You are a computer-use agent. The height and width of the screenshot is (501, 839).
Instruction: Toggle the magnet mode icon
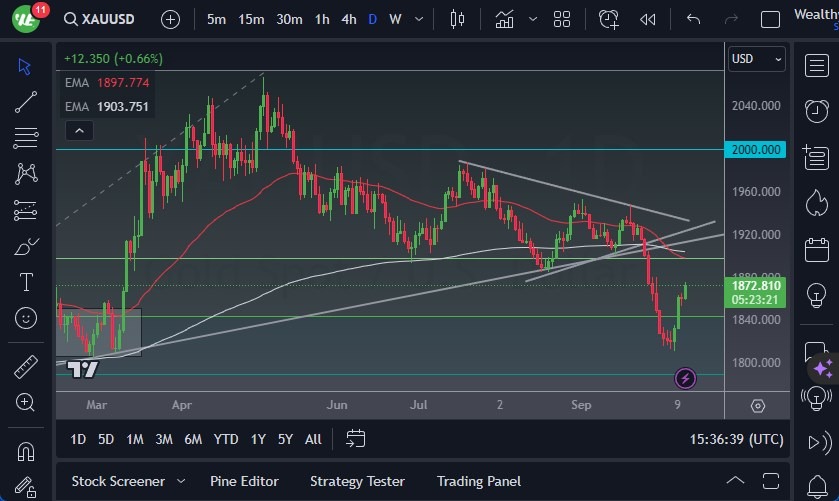click(x=26, y=451)
